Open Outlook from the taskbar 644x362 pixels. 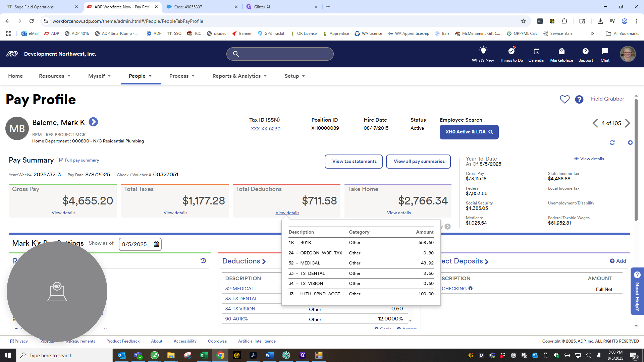pyautogui.click(x=122, y=355)
